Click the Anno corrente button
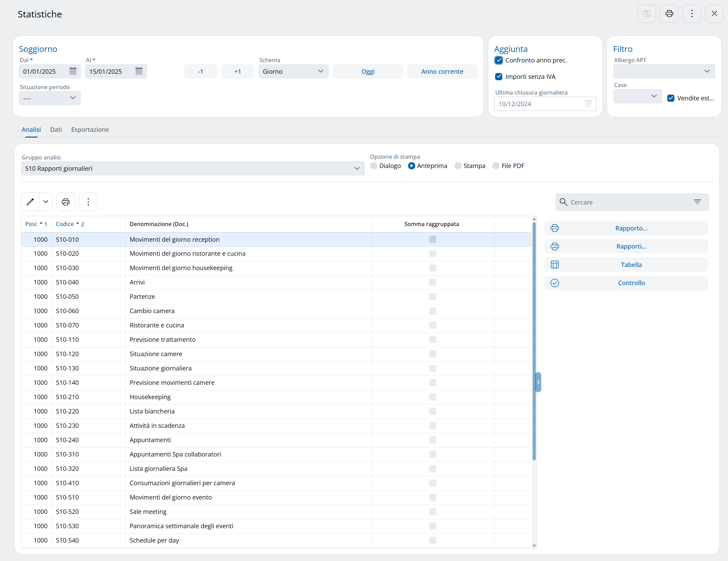The height and width of the screenshot is (561, 728). click(x=442, y=71)
